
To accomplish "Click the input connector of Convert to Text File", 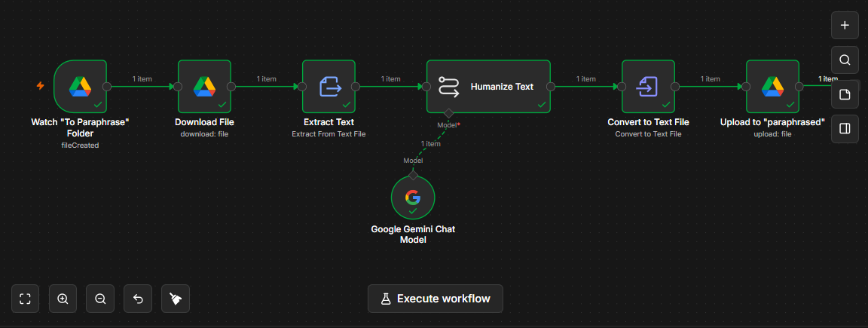I will (x=622, y=87).
